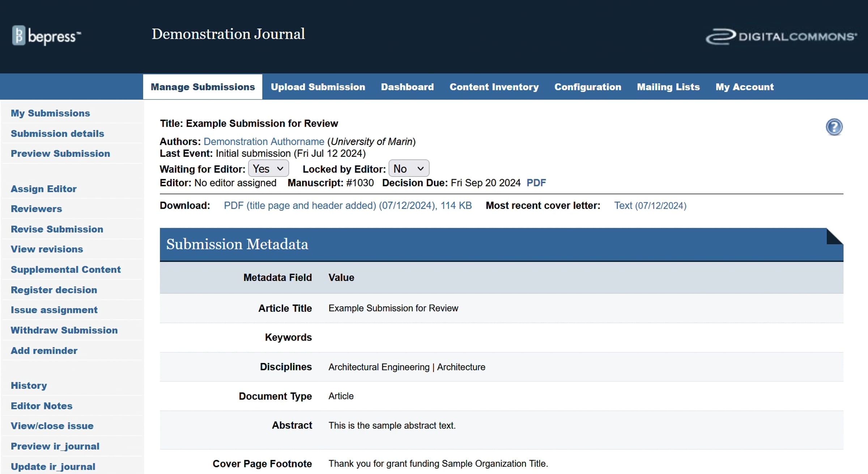Open View revisions in the sidebar

pyautogui.click(x=47, y=249)
